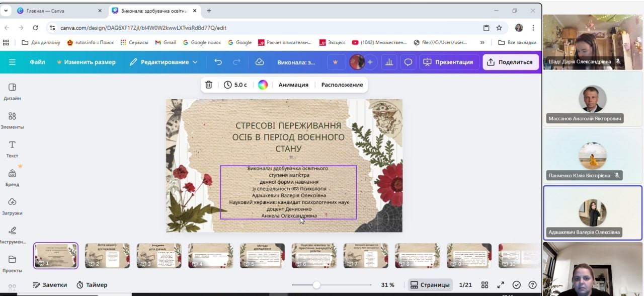Open the hamburger main menu
This screenshot has height=296, width=644.
(x=12, y=62)
